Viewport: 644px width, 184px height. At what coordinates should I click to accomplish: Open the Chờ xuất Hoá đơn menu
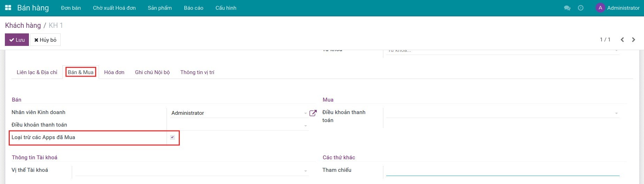[114, 8]
